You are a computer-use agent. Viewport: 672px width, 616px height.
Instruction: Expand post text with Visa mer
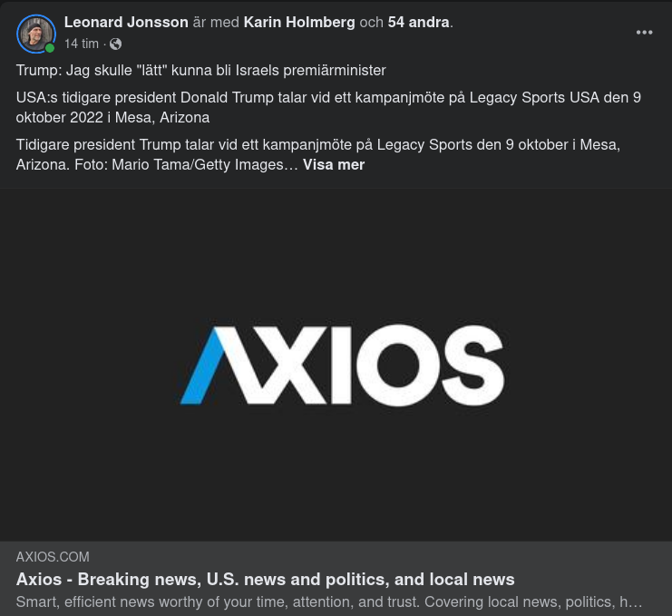point(334,164)
